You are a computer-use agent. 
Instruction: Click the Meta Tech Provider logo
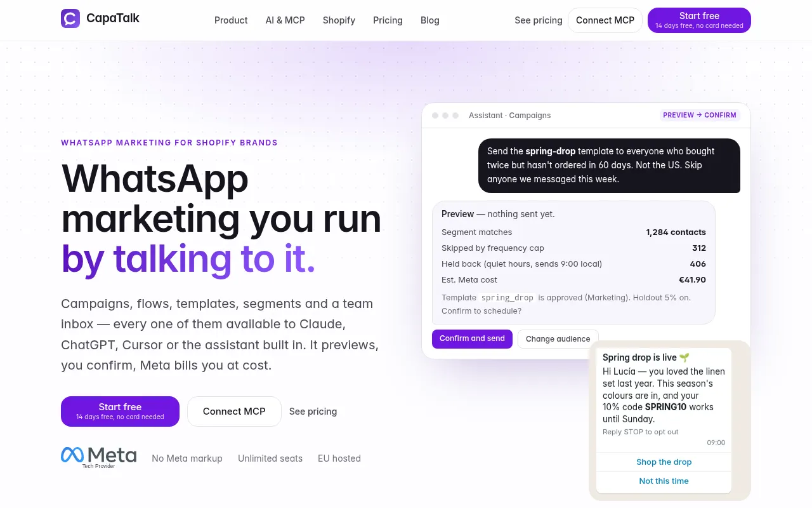click(x=99, y=458)
